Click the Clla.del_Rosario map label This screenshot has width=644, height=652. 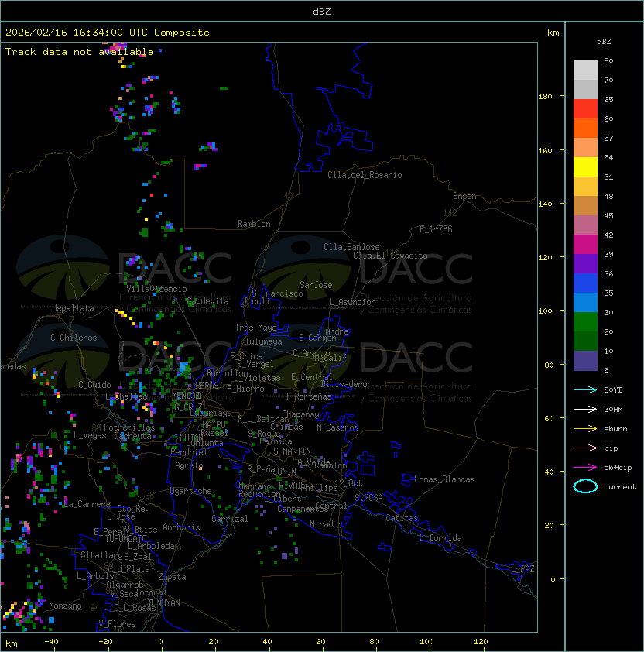tap(365, 175)
